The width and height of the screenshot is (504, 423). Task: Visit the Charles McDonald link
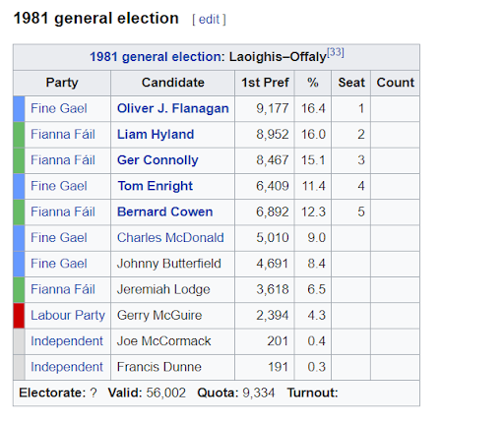coord(170,238)
